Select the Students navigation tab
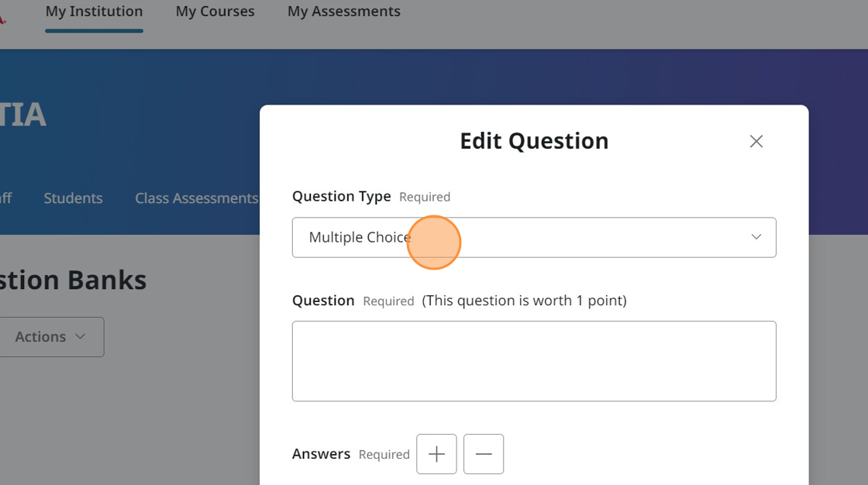The height and width of the screenshot is (485, 868). tap(73, 198)
